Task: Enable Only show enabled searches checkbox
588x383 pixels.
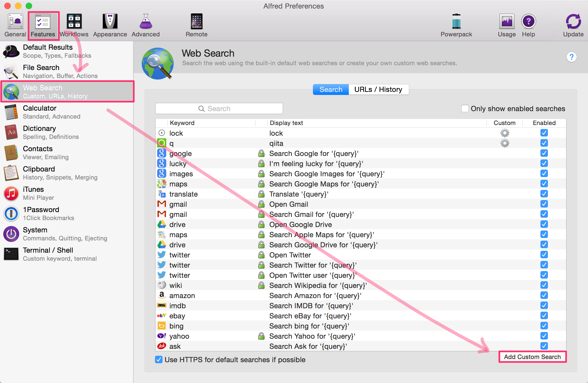Action: (x=465, y=109)
